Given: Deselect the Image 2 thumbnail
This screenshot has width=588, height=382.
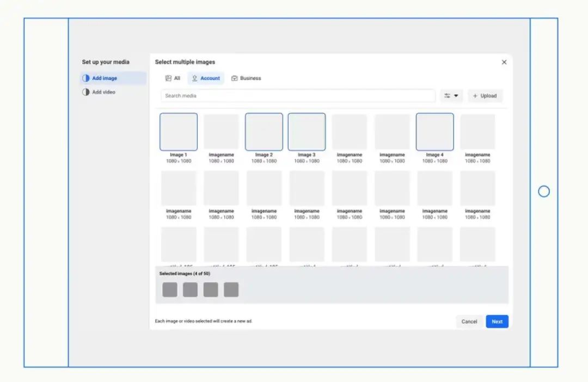Looking at the screenshot, I should click(x=264, y=132).
